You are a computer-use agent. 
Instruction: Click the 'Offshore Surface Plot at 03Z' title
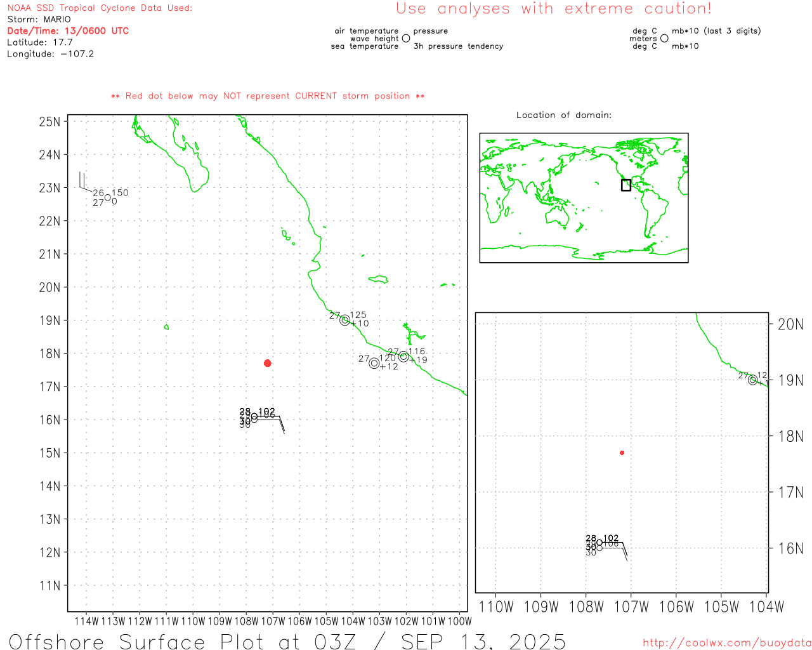[183, 641]
